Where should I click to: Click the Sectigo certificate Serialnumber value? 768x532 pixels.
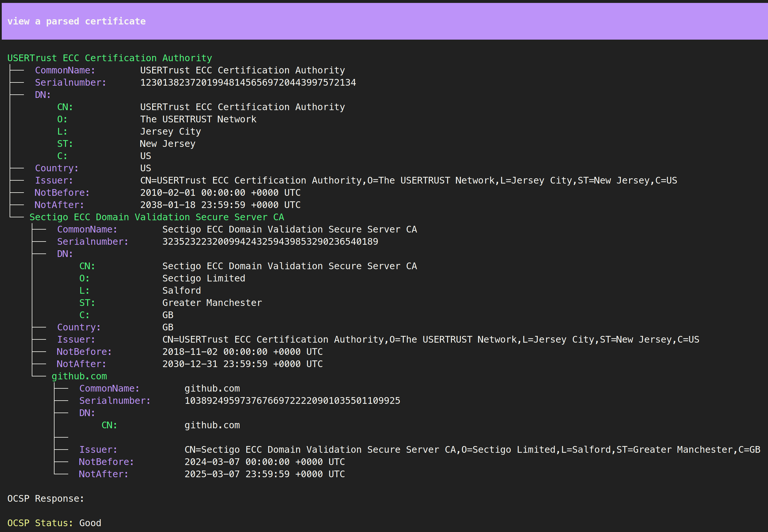tap(270, 241)
